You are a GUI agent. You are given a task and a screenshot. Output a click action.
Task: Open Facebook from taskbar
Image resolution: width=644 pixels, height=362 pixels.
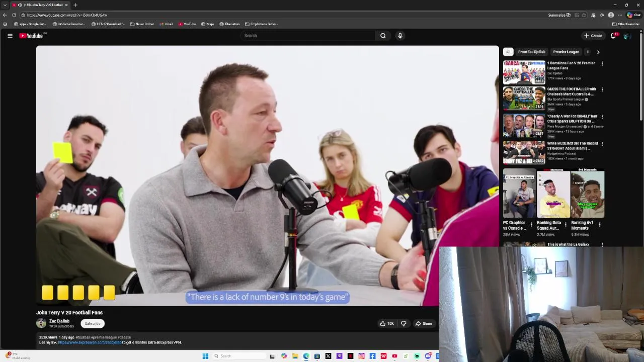click(x=372, y=356)
